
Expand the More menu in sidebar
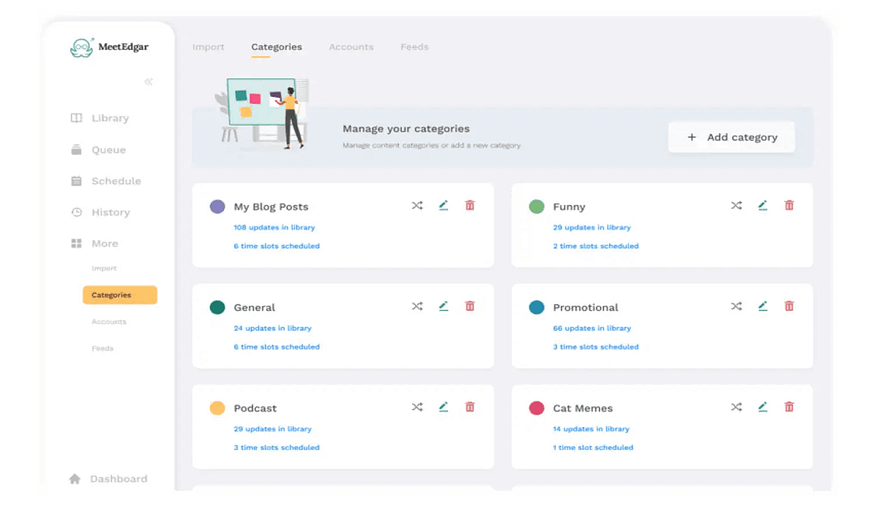point(94,243)
